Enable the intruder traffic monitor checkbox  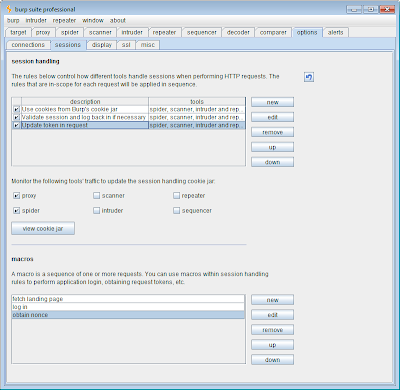pyautogui.click(x=96, y=211)
